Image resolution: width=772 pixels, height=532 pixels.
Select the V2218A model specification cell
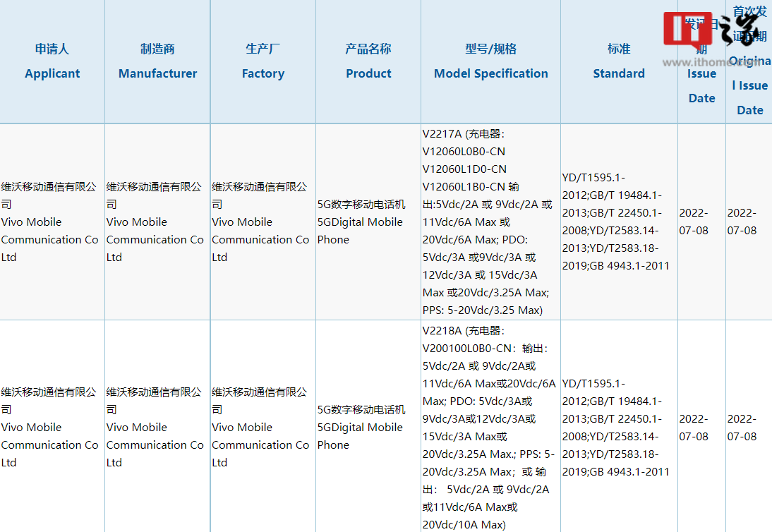pyautogui.click(x=491, y=427)
